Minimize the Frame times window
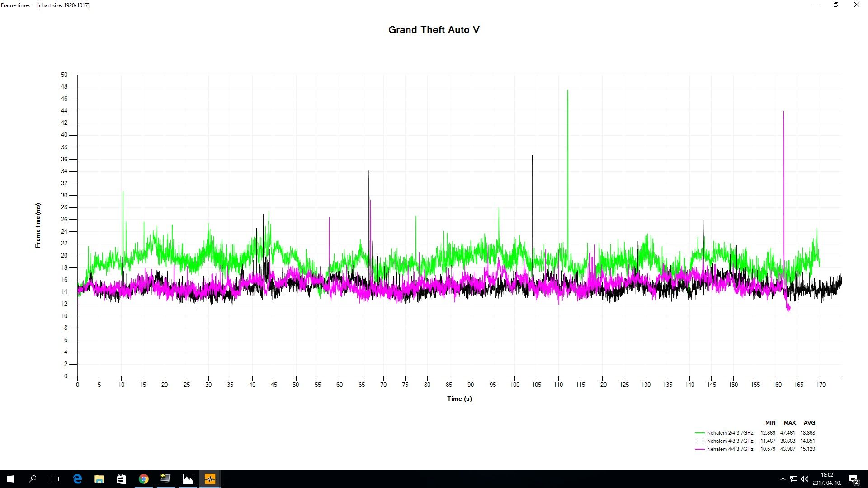Image resolution: width=868 pixels, height=488 pixels. coord(816,5)
